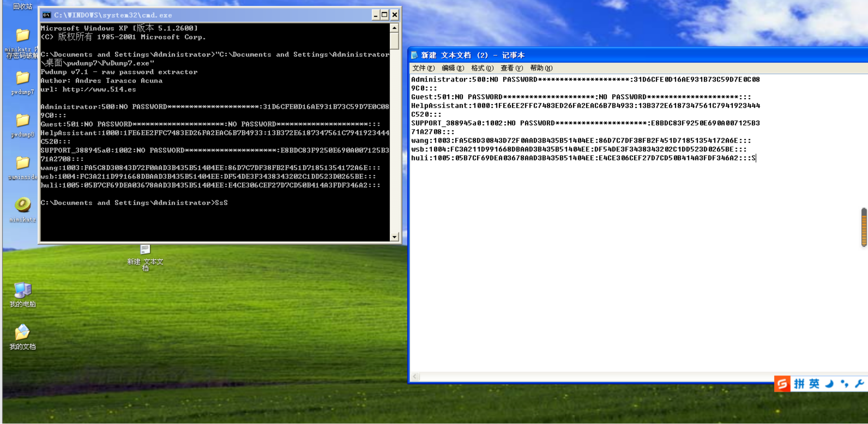
Task: Click the 'Administrator:500' line in cmd
Action: [x=215, y=111]
